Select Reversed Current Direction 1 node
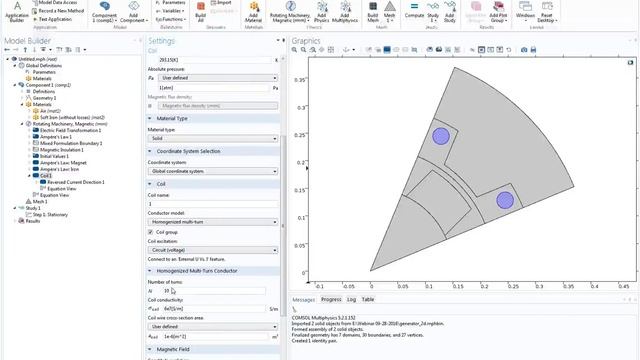Image resolution: width=640 pixels, height=360 pixels. pos(76,182)
